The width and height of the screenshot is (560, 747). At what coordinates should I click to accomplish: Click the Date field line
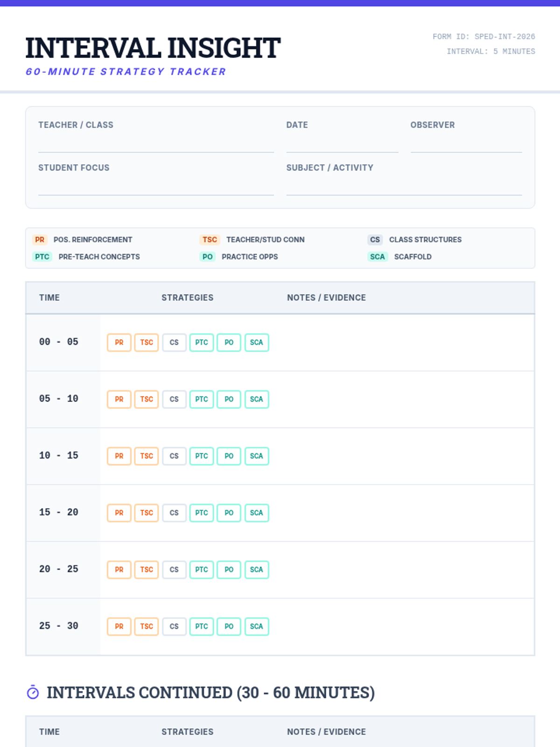coord(342,145)
